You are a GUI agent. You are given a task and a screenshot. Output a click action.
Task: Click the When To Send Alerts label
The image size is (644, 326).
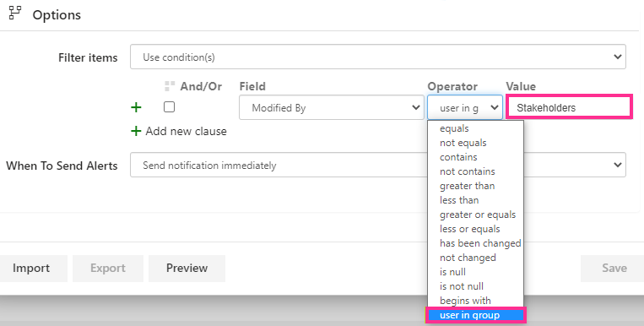click(x=62, y=166)
